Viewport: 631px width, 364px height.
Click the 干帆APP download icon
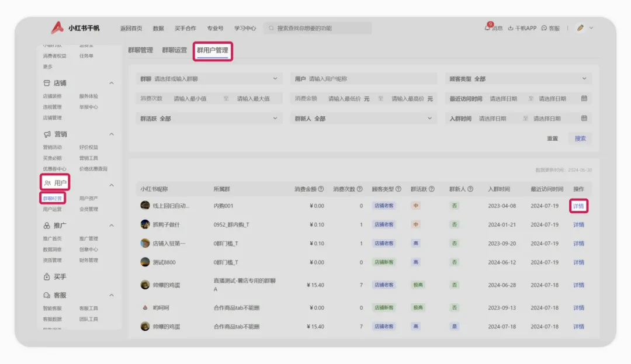(x=510, y=27)
